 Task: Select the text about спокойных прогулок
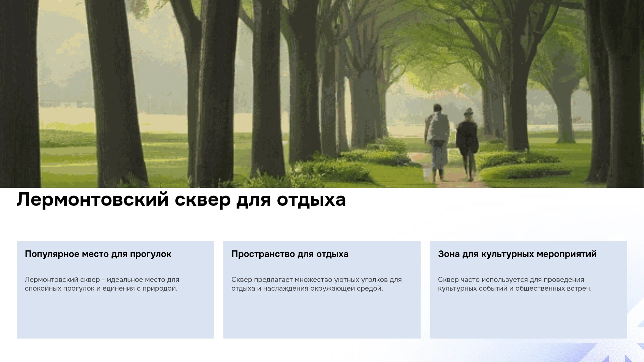(102, 284)
